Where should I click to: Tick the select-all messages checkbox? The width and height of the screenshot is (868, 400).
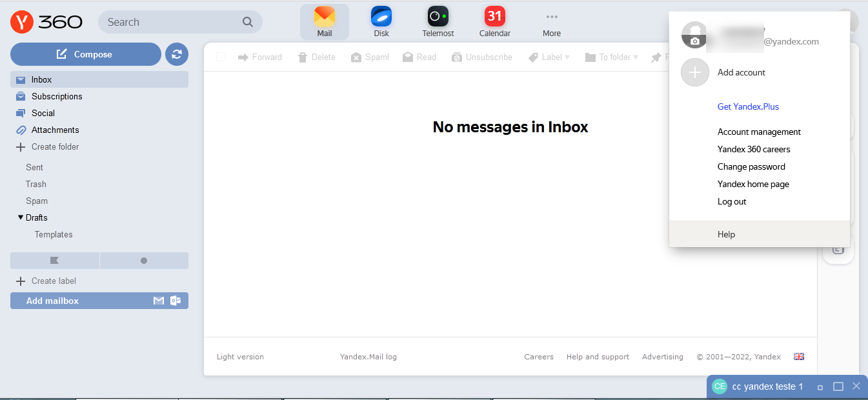click(221, 57)
